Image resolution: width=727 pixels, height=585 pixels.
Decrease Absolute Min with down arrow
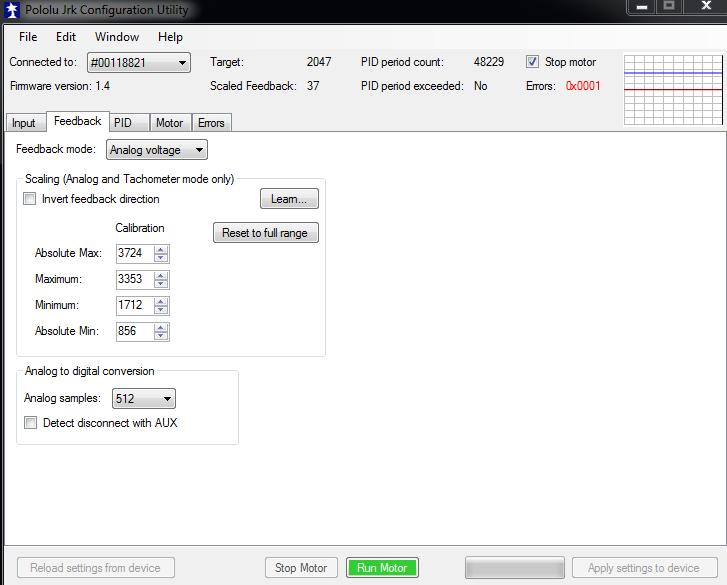pyautogui.click(x=161, y=336)
